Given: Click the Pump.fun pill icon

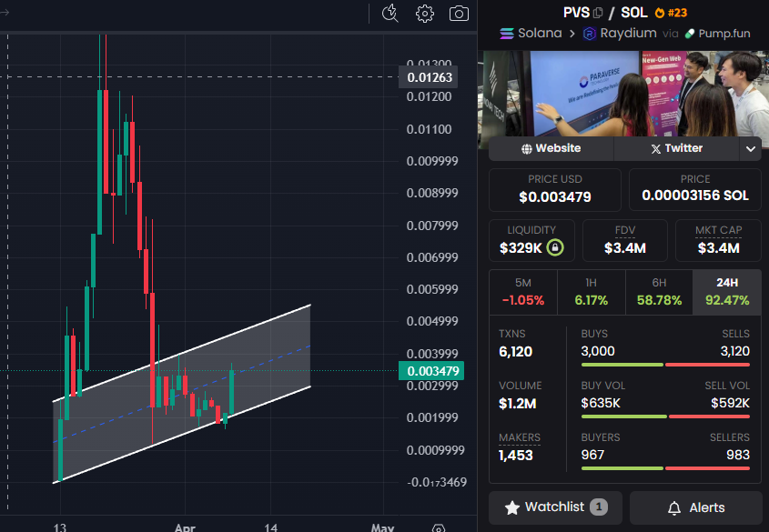Looking at the screenshot, I should pos(690,34).
